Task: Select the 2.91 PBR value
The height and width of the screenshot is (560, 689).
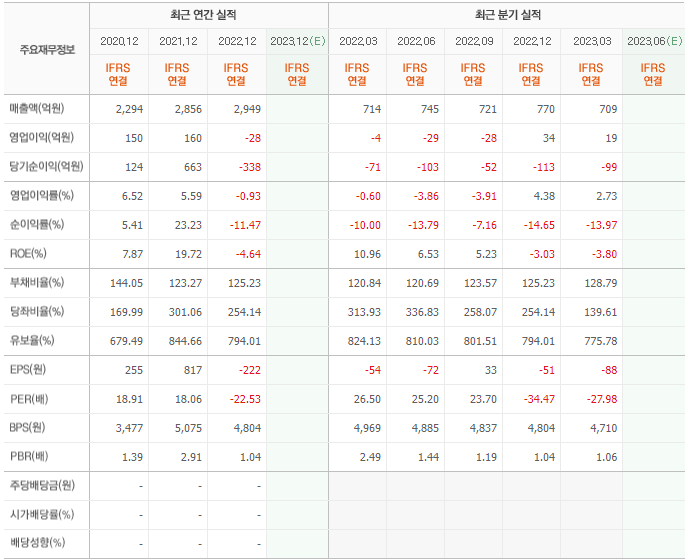Action: 191,457
